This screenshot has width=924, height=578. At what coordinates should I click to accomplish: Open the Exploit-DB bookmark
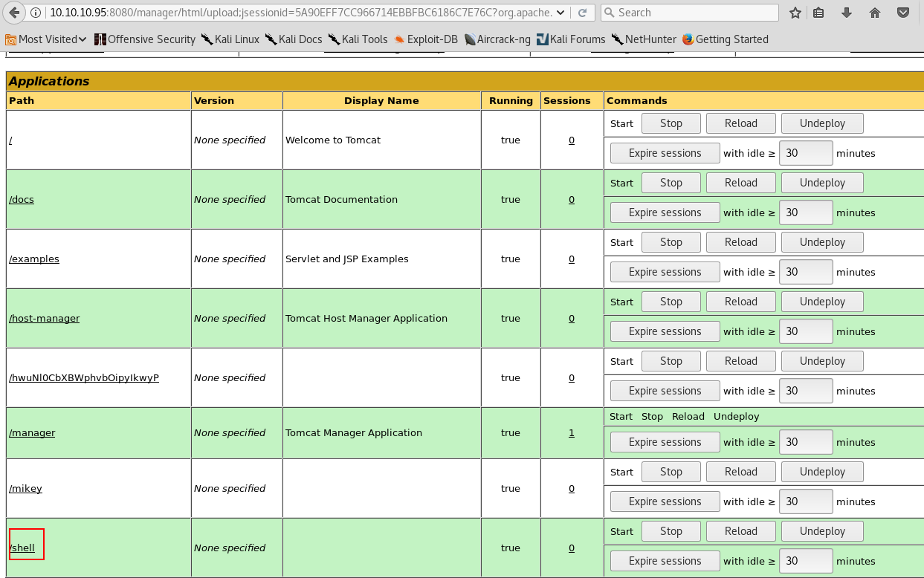click(x=426, y=39)
